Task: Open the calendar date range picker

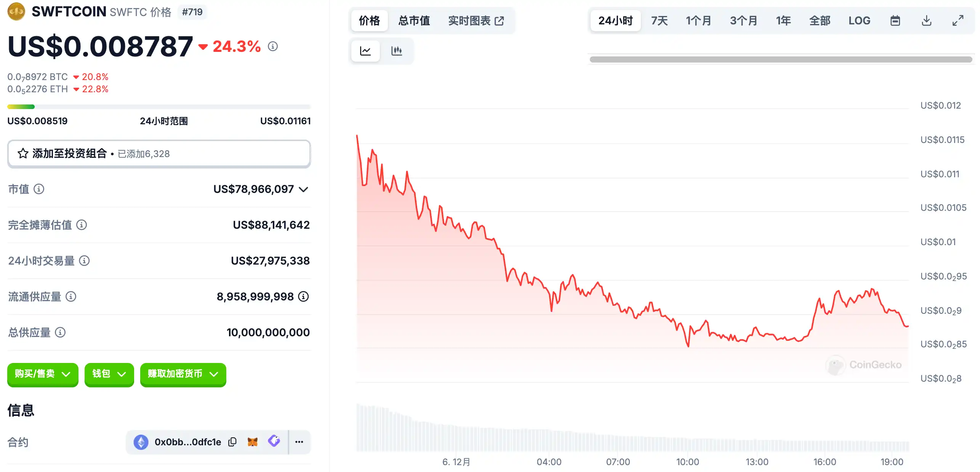Action: coord(895,21)
